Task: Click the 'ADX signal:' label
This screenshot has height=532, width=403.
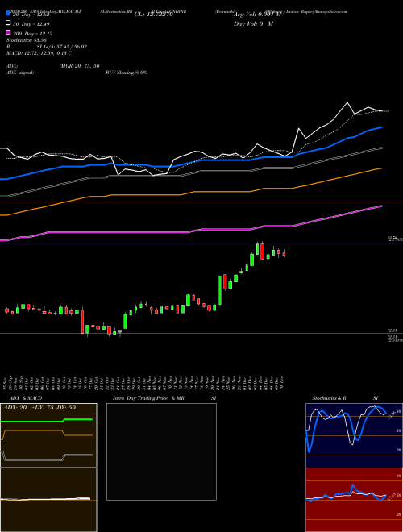Action: [20, 73]
